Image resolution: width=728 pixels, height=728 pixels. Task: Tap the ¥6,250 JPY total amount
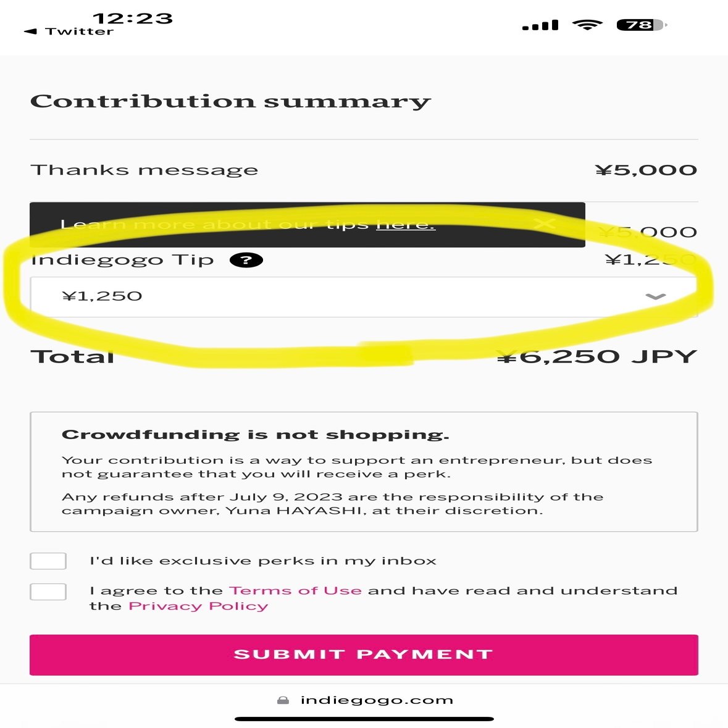[596, 356]
